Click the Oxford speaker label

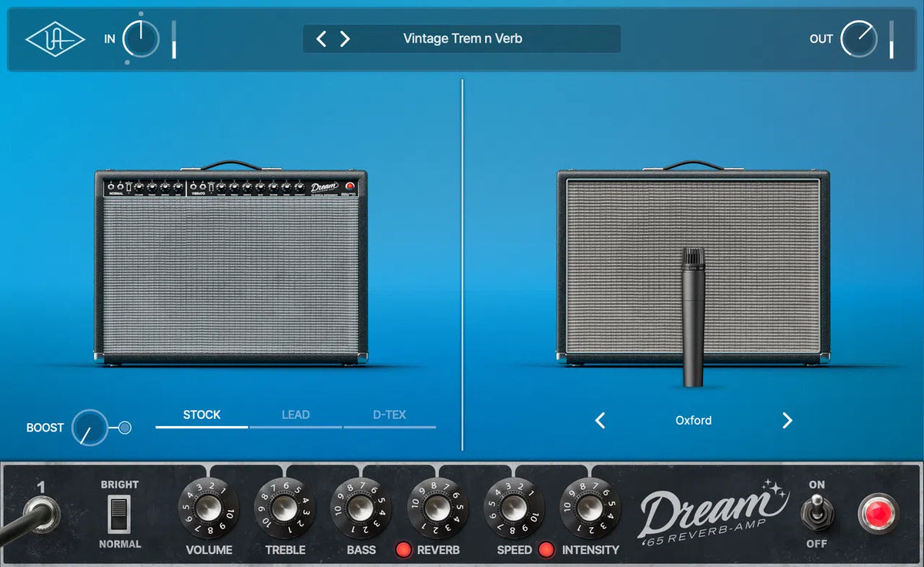point(693,421)
